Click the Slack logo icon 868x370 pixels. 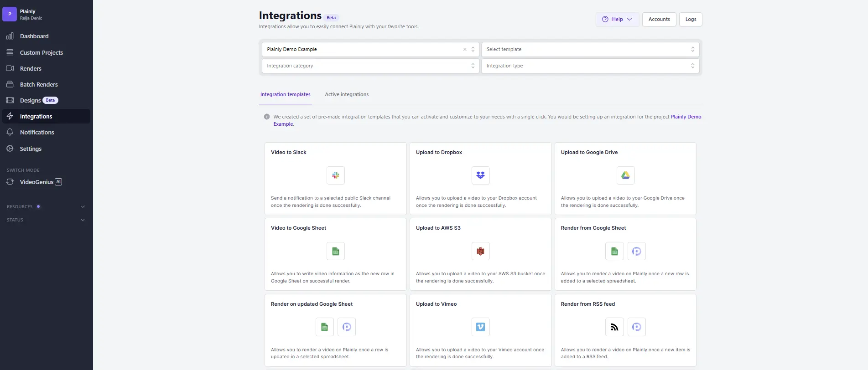point(336,175)
